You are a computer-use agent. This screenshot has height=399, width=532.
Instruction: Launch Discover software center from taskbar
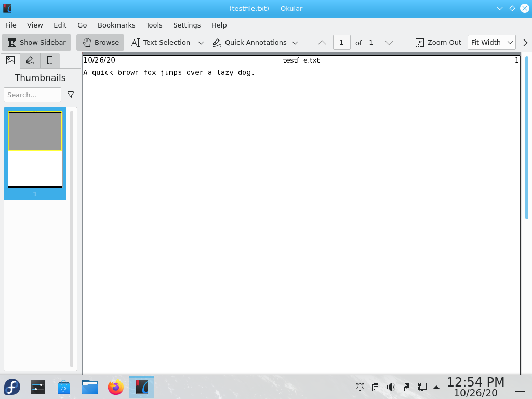(x=64, y=387)
